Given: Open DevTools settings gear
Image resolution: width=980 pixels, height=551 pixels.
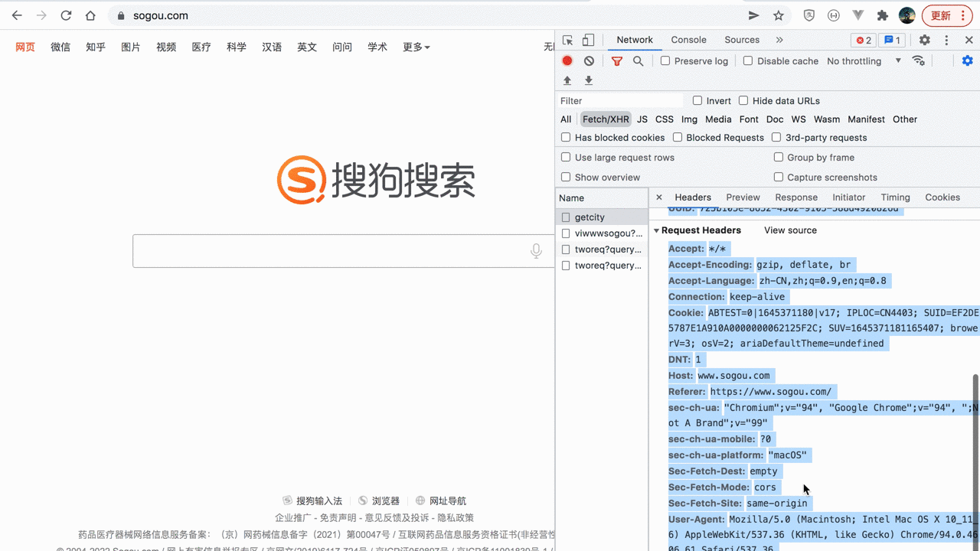Looking at the screenshot, I should coord(924,39).
